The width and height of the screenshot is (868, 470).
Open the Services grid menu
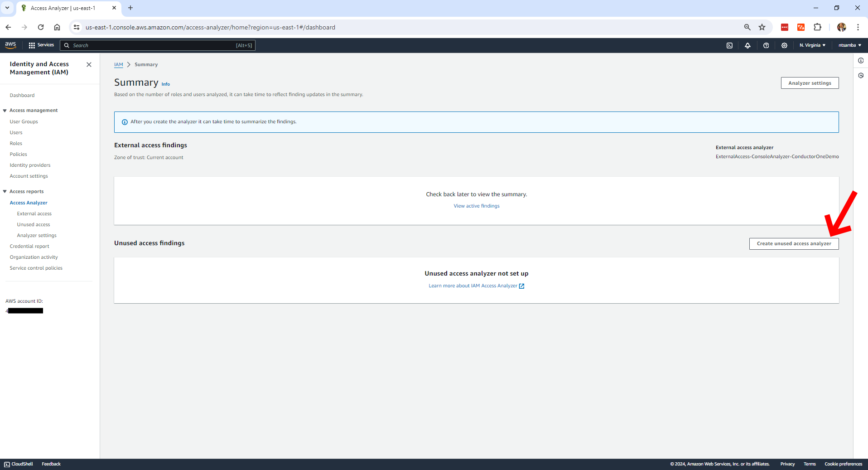click(41, 45)
